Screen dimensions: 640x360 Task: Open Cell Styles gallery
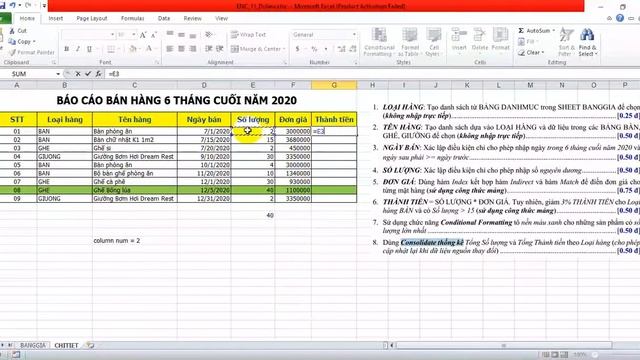click(x=433, y=42)
